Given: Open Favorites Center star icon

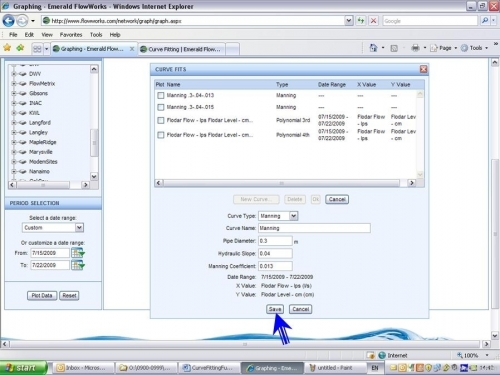Looking at the screenshot, I should pyautogui.click(x=7, y=48).
